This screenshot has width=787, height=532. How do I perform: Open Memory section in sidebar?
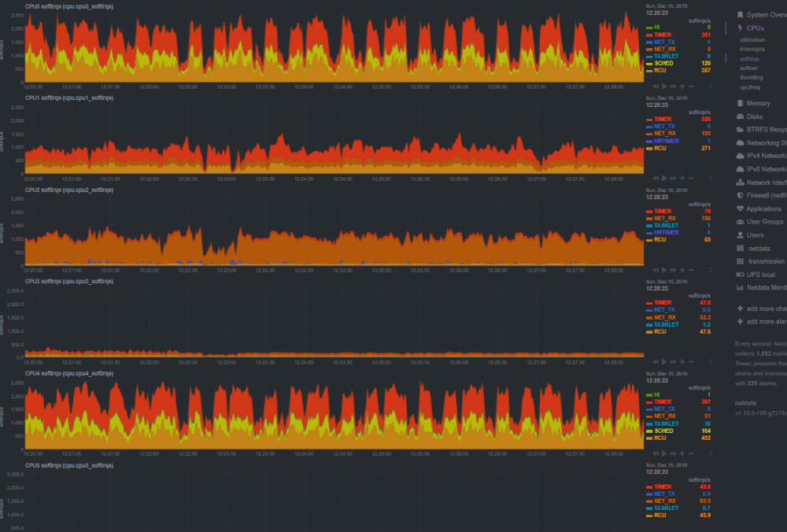[758, 103]
